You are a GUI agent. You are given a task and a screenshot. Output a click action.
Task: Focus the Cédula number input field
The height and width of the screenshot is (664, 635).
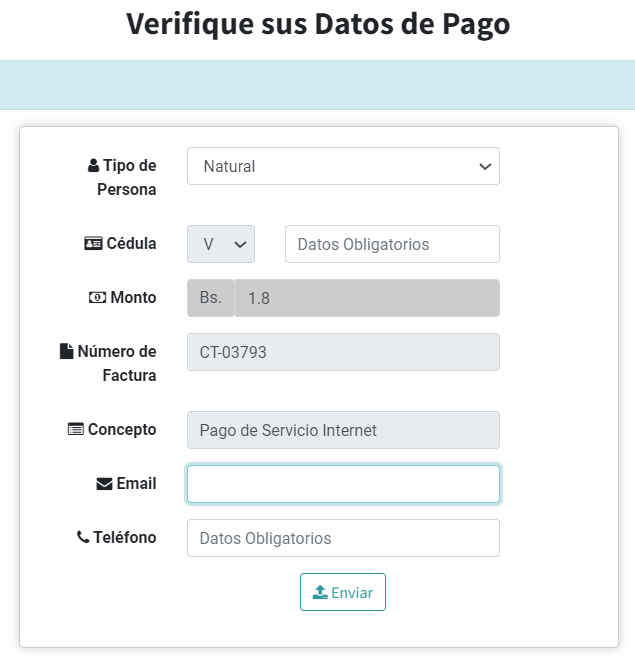[x=392, y=244]
